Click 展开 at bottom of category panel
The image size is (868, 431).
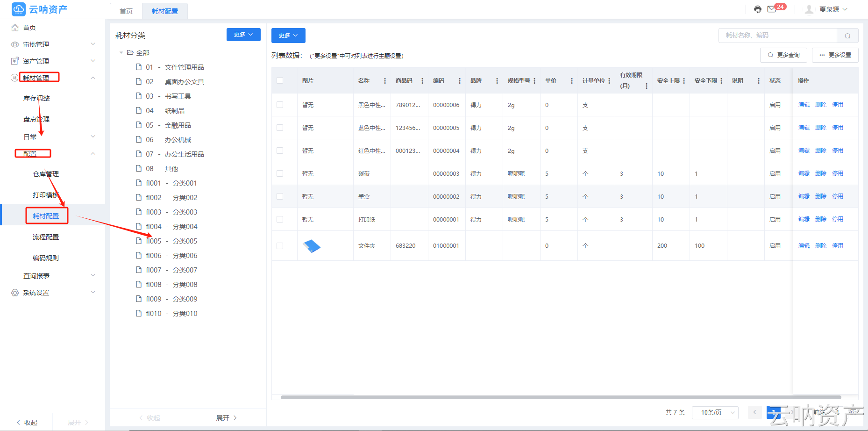click(227, 418)
